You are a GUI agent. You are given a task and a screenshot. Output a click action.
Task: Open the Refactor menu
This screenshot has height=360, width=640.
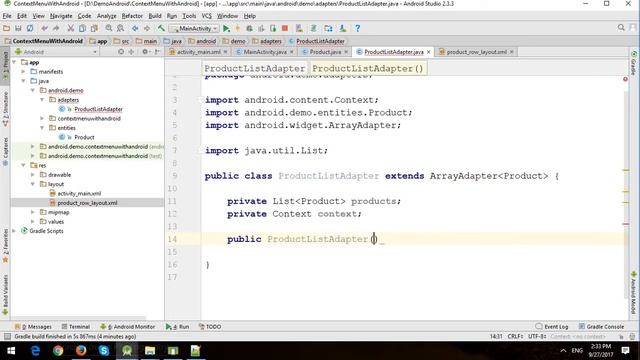click(x=132, y=16)
